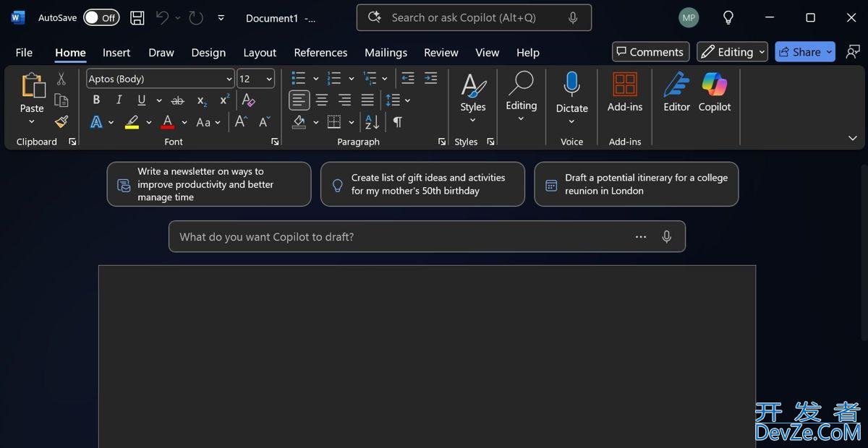Click the Undo arrow
Viewport: 868px width, 448px height.
(162, 18)
